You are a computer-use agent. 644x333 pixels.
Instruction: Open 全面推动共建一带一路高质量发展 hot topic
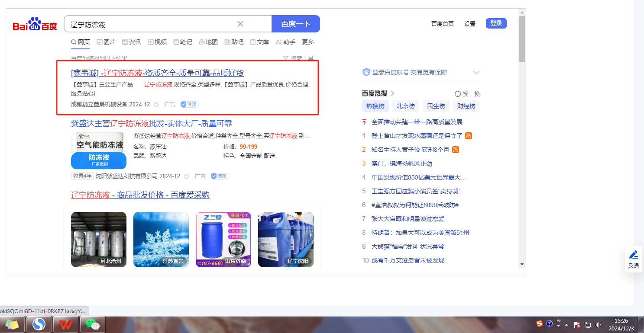(x=417, y=122)
